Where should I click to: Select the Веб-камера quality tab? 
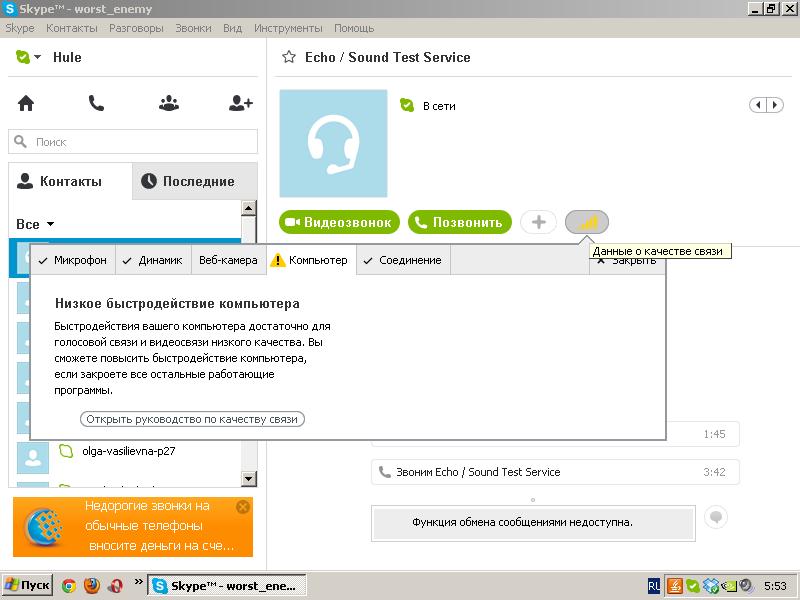[228, 260]
